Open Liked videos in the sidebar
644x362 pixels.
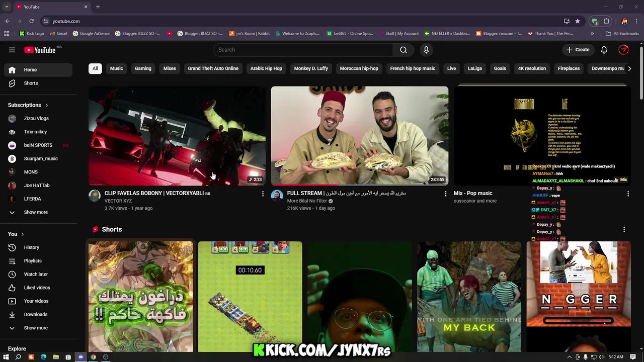coord(39,288)
